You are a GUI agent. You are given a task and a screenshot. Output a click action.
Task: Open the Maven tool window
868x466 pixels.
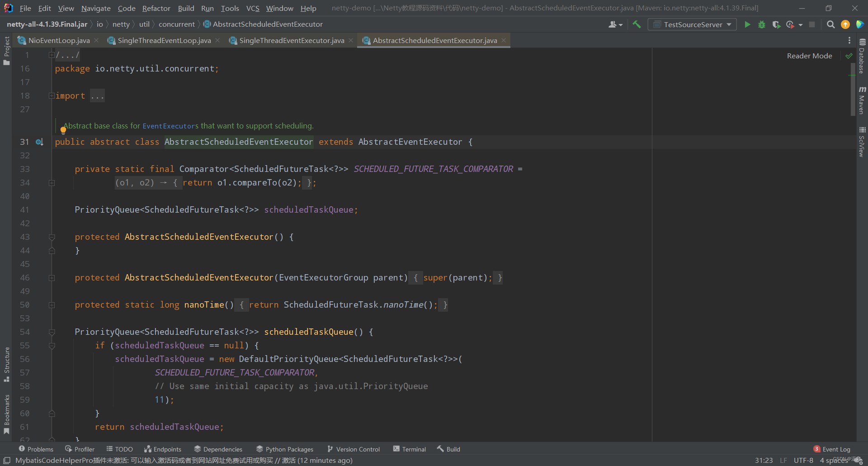(862, 100)
